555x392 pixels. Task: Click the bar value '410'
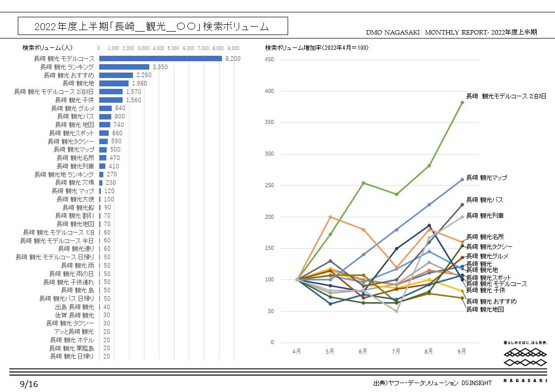[114, 166]
